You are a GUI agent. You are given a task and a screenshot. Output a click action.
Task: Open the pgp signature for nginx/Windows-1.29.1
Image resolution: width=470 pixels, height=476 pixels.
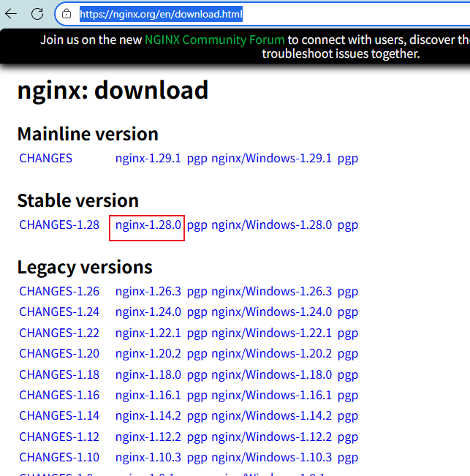pos(348,159)
